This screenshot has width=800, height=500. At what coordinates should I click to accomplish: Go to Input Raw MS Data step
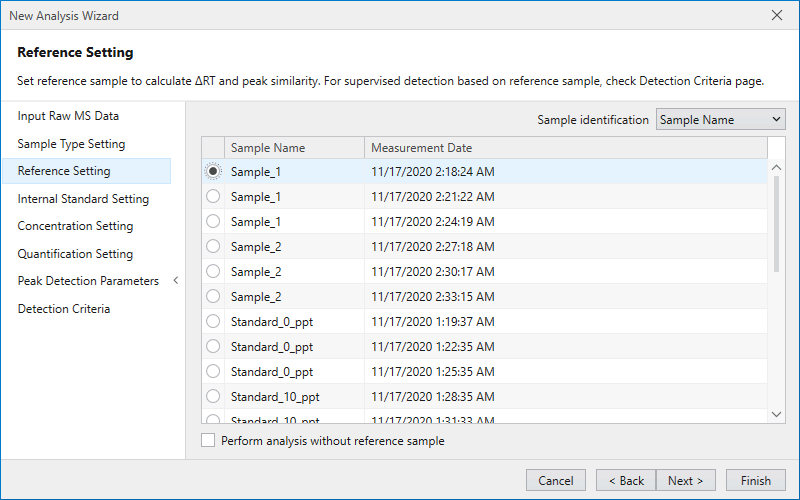click(68, 116)
